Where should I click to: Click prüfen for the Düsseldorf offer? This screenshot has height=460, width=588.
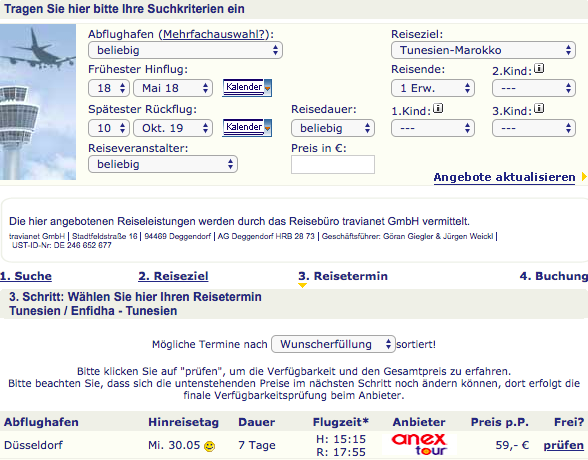[x=564, y=445]
